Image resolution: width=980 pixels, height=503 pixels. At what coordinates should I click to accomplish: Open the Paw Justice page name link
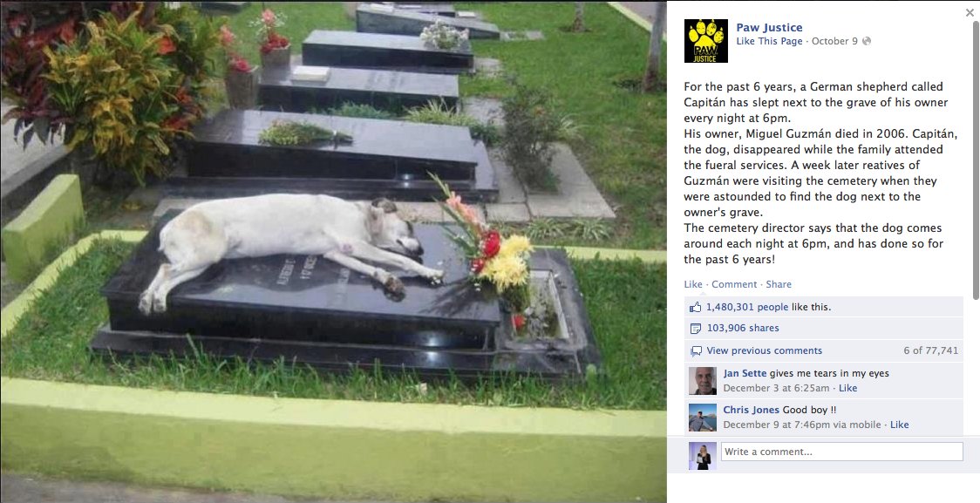point(769,28)
